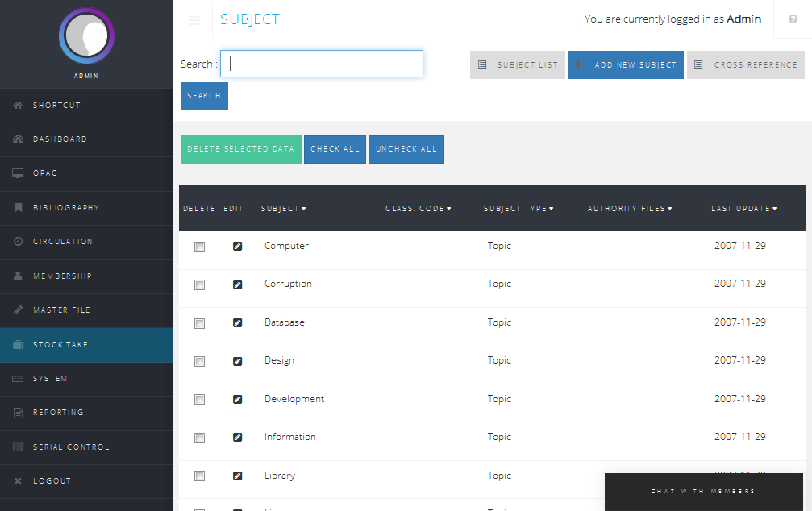Open the help question mark icon
The height and width of the screenshot is (511, 812).
(793, 19)
